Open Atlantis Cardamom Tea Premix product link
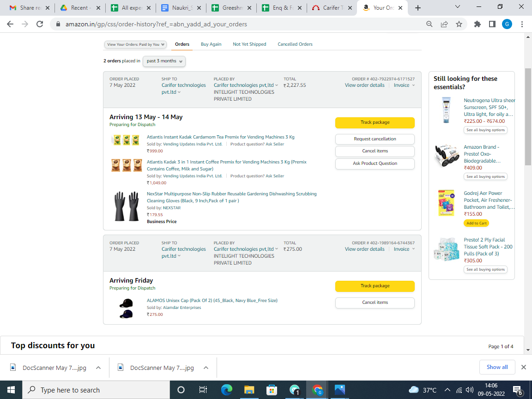 pyautogui.click(x=221, y=137)
